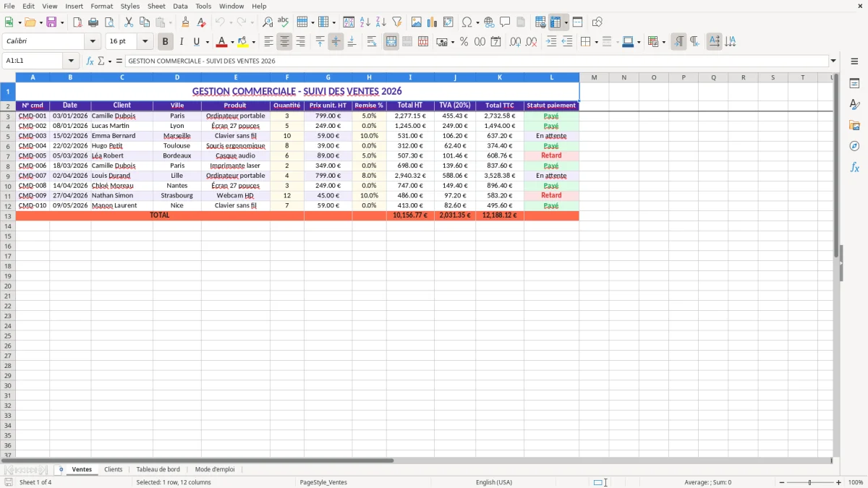Insert a comment
Viewport: 868px width, 488px height.
coord(505,22)
